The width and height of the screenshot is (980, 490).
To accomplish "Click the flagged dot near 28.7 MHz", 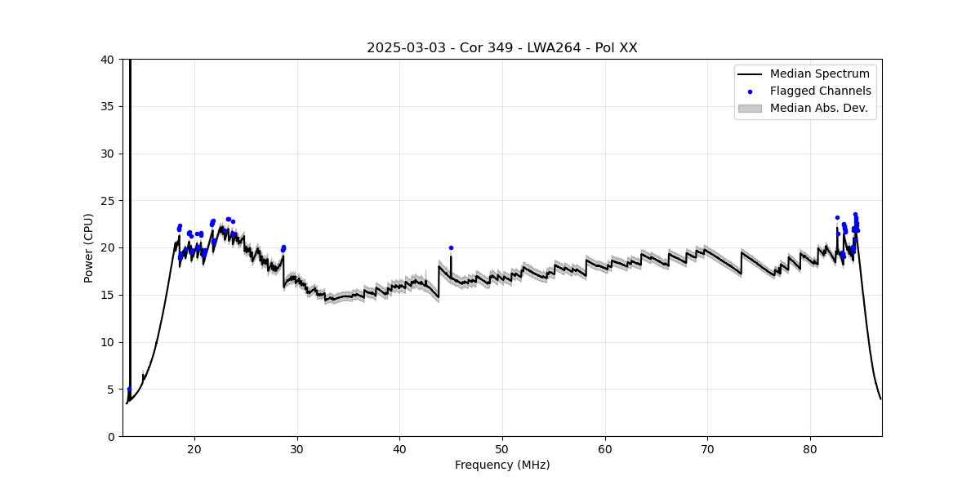I will (x=283, y=248).
